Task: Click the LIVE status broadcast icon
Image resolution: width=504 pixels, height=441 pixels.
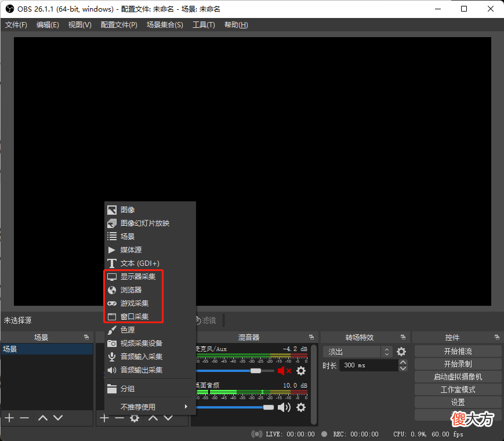Action: [x=257, y=434]
